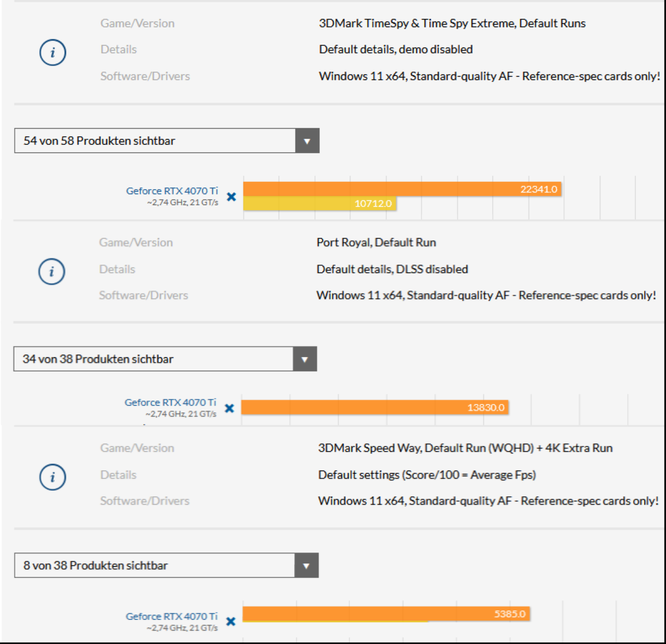Open the '8 von 38 Produkten sichtbar' dropdown
This screenshot has width=666, height=644.
point(167,565)
